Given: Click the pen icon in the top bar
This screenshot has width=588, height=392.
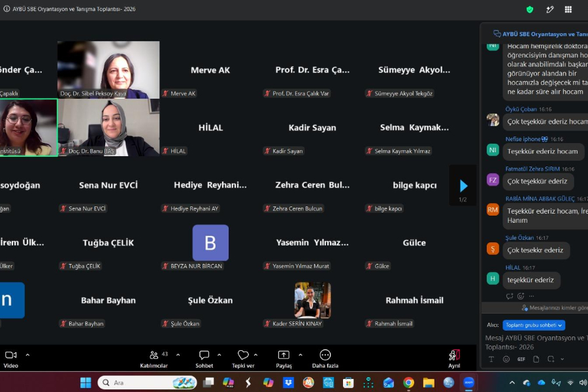Looking at the screenshot, I should click(549, 9).
